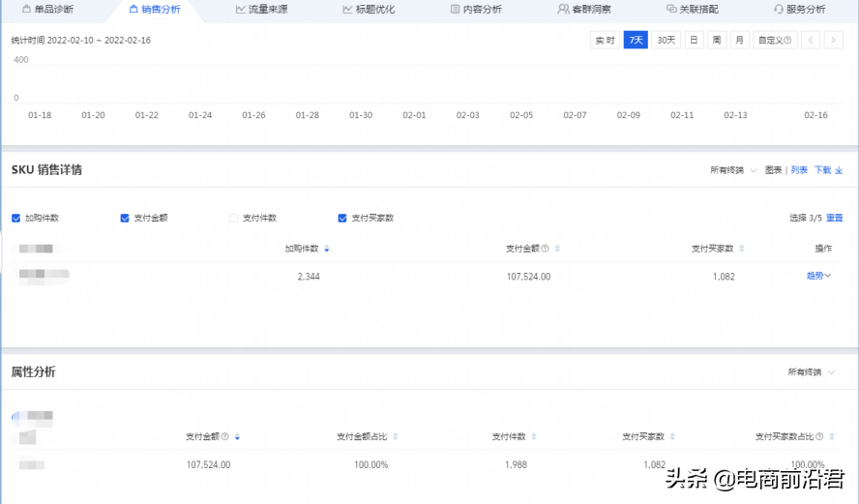Go to previous period arrow
859x504 pixels.
(811, 40)
